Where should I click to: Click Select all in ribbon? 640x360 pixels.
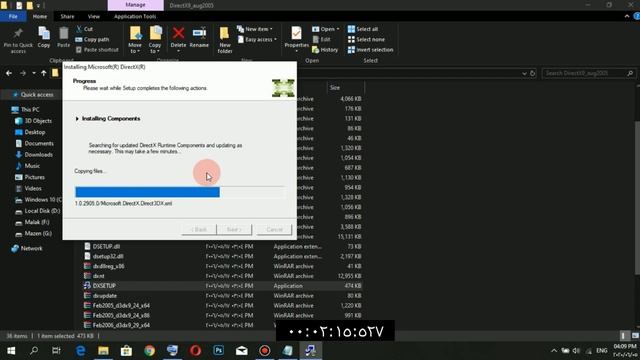click(362, 29)
